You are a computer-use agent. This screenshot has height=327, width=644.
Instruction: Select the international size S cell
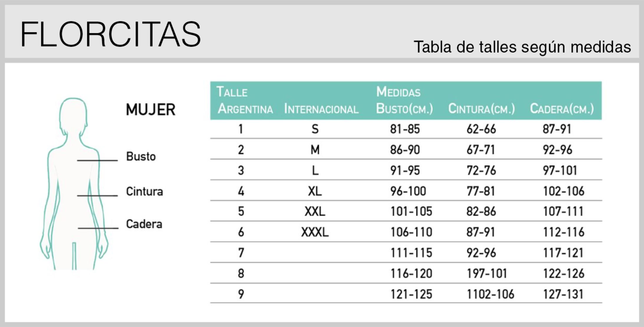tap(315, 129)
